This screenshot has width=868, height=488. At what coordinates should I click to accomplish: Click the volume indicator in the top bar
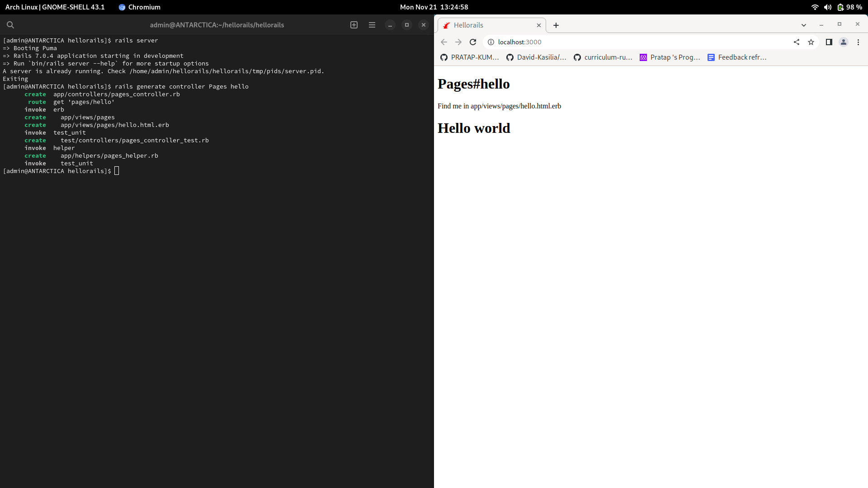(x=828, y=7)
